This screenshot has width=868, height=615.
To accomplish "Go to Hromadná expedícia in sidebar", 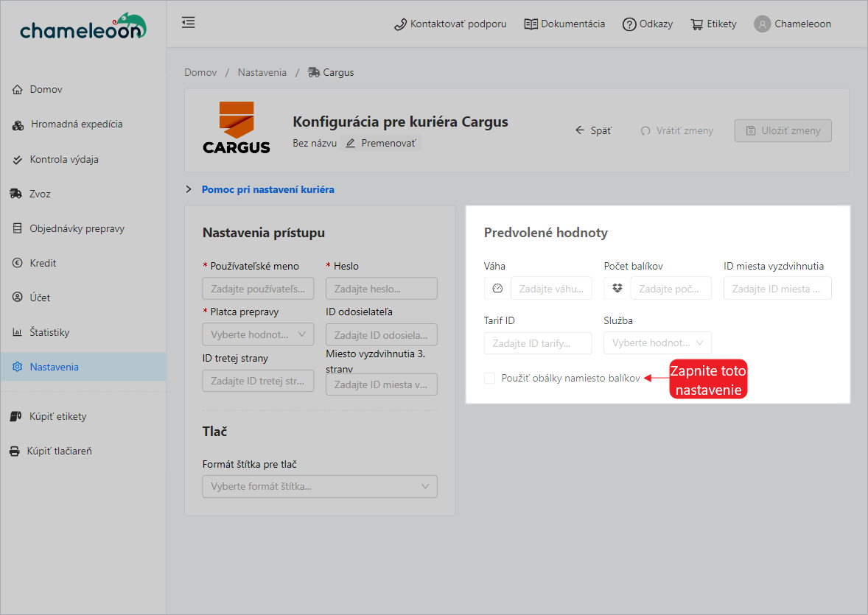I will (77, 124).
